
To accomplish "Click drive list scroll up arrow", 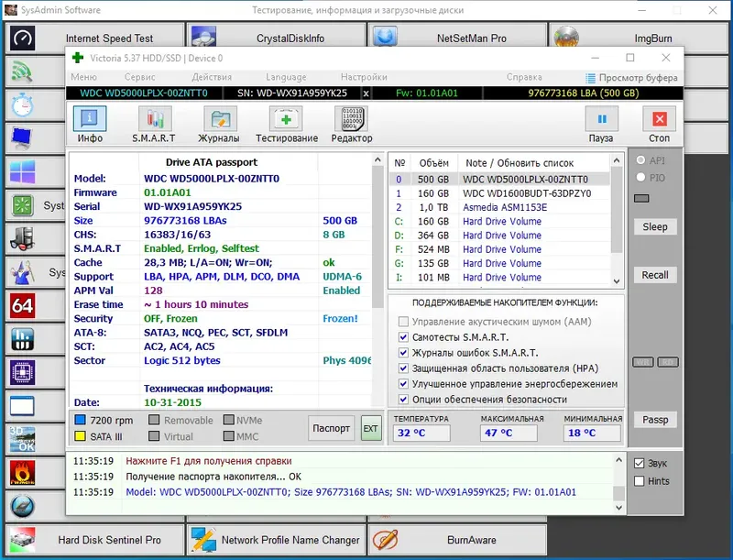I will click(x=617, y=160).
